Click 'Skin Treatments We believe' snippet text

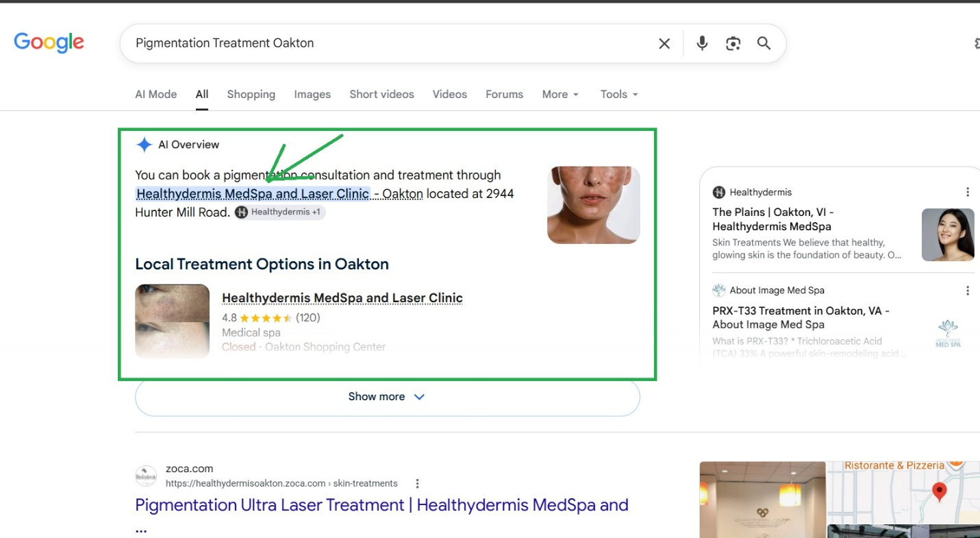[807, 249]
